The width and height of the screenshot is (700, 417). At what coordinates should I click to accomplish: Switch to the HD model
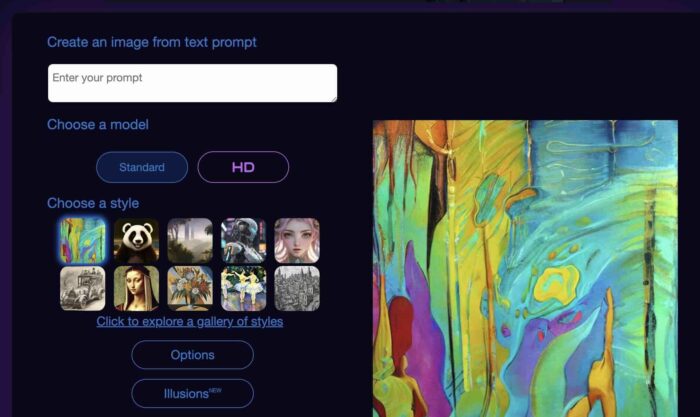(243, 167)
